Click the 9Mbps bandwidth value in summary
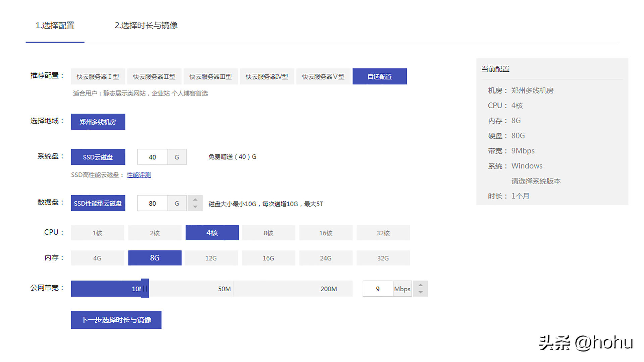644x362 pixels. 523,151
